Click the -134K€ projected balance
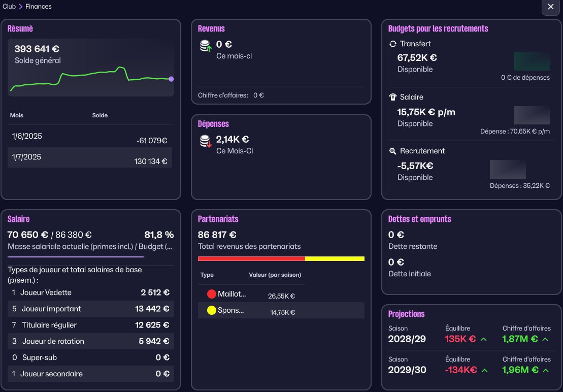Viewport: 563px width, 392px height. tap(461, 370)
